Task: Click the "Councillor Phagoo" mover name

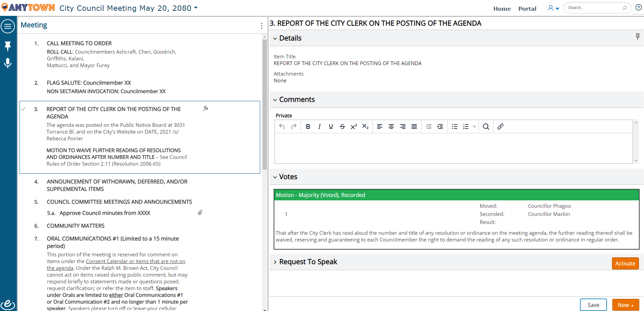Action: (x=549, y=206)
